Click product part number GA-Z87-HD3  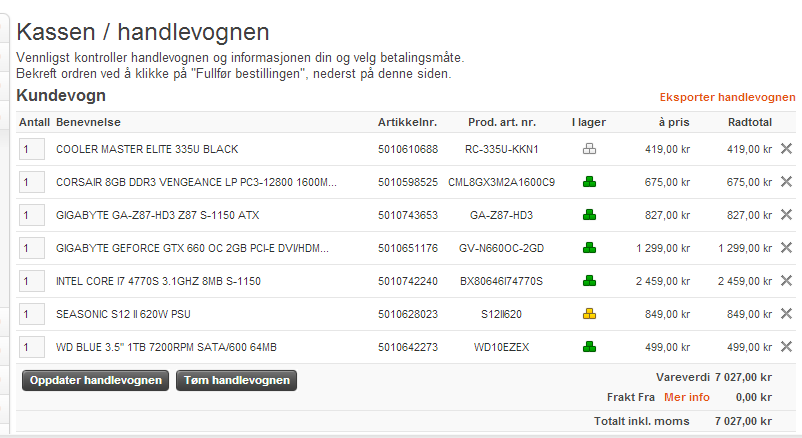click(x=501, y=215)
